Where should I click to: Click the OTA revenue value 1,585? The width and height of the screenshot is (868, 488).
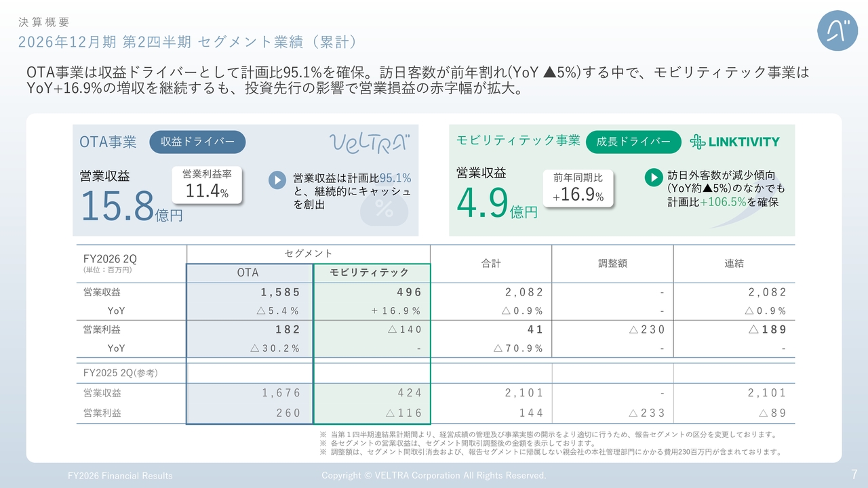[x=280, y=292]
